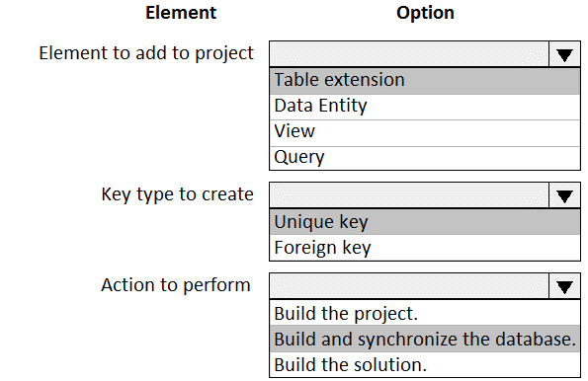Select the Unique key option
The width and height of the screenshot is (588, 381).
coord(425,222)
